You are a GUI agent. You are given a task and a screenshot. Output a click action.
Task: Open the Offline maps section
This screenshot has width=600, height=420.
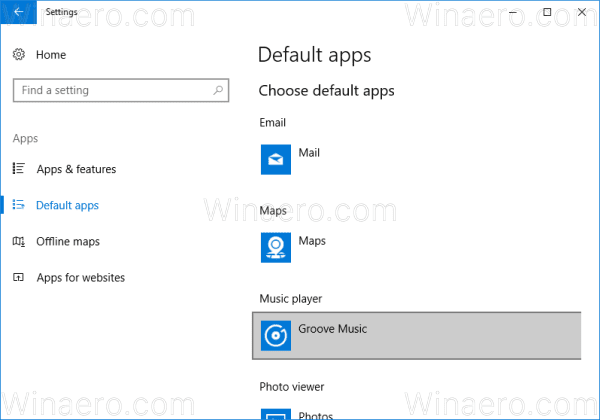click(68, 241)
